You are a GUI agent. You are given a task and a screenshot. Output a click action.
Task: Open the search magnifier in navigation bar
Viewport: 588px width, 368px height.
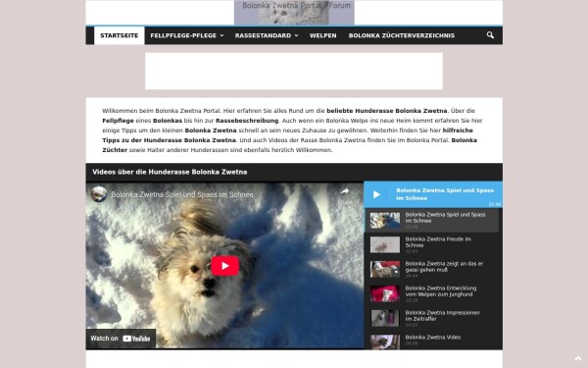click(x=490, y=35)
